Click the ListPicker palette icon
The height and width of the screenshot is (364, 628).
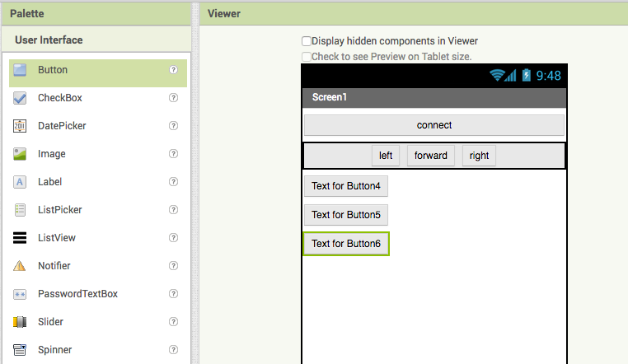[x=21, y=210]
